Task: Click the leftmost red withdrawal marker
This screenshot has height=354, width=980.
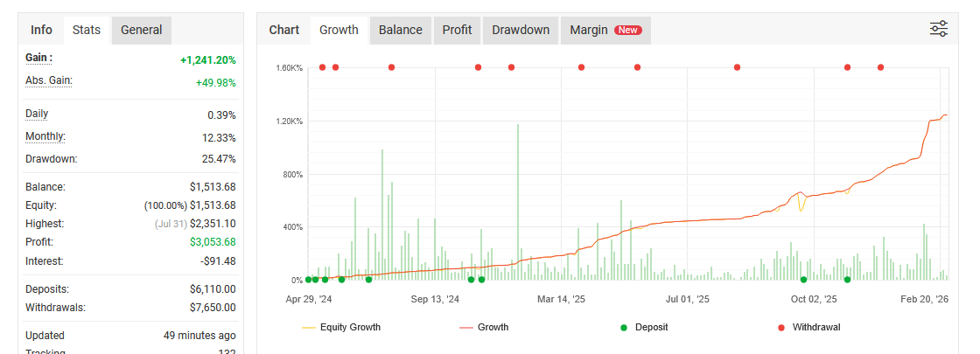Action: (323, 67)
